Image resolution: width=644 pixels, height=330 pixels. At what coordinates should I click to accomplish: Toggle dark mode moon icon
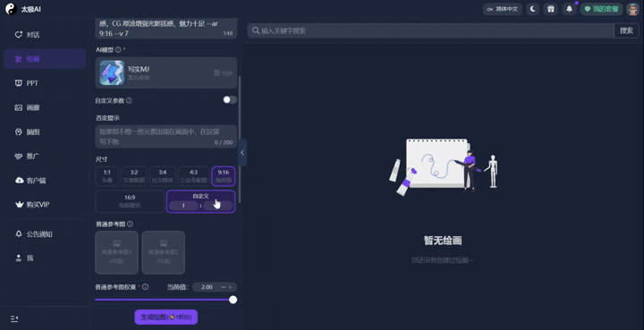533,9
